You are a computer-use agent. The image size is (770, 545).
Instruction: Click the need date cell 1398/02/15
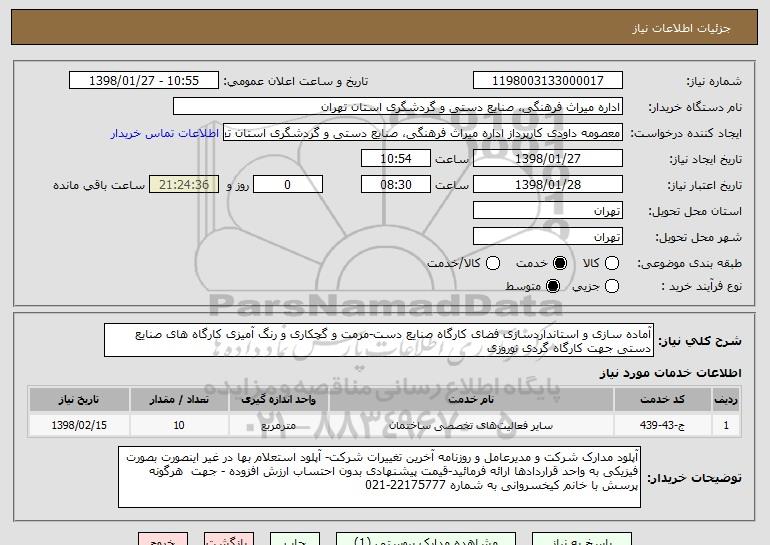pyautogui.click(x=79, y=425)
